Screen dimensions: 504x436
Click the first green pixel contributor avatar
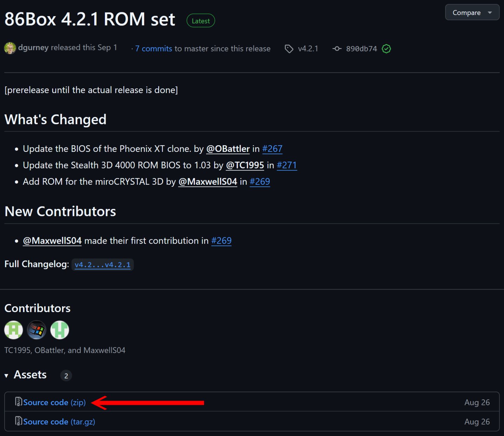tap(14, 330)
